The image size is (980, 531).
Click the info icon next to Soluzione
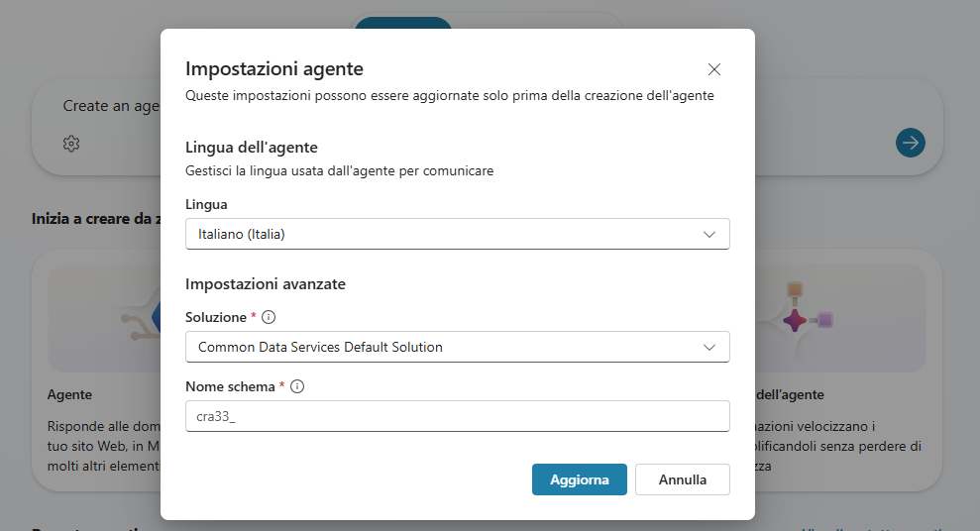pos(269,317)
